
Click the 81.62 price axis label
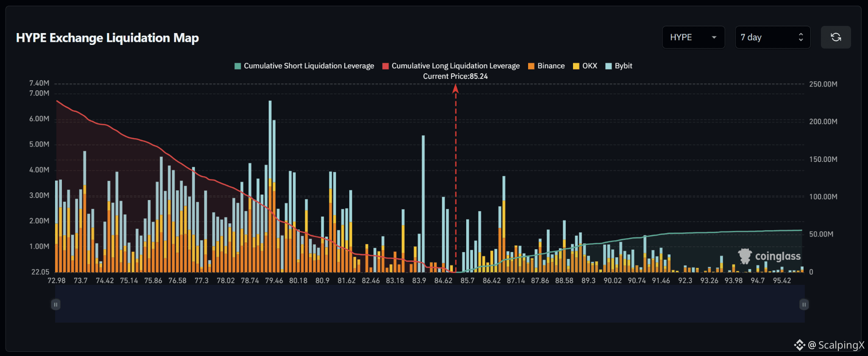click(x=346, y=281)
